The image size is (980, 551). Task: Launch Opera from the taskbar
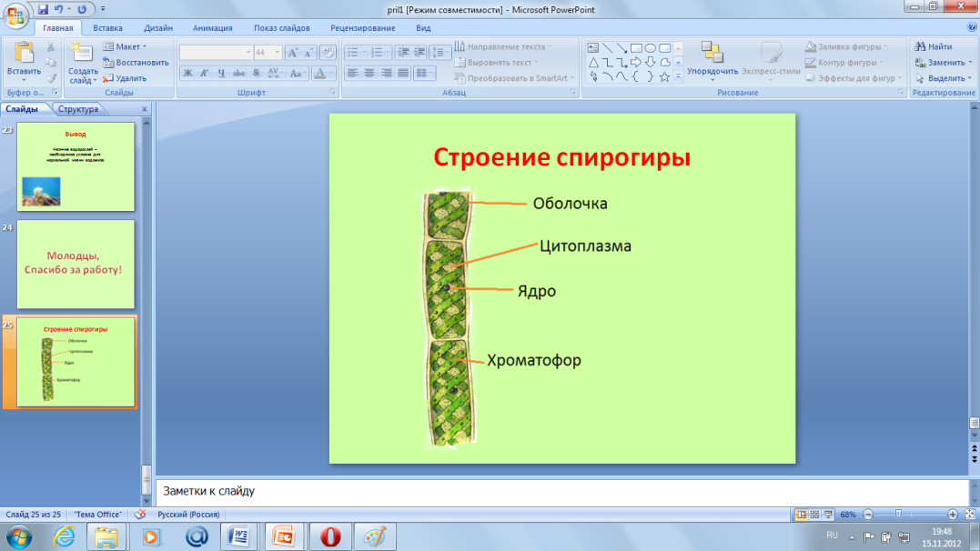coord(330,537)
